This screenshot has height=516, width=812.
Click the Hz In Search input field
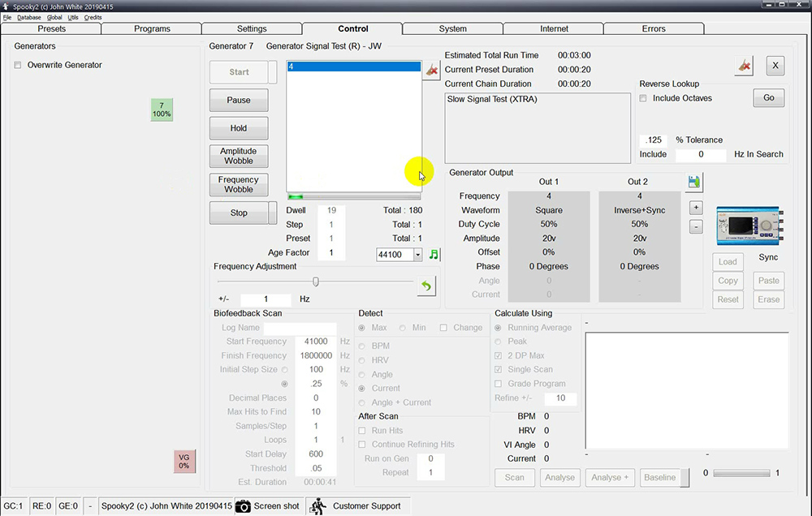tap(701, 154)
